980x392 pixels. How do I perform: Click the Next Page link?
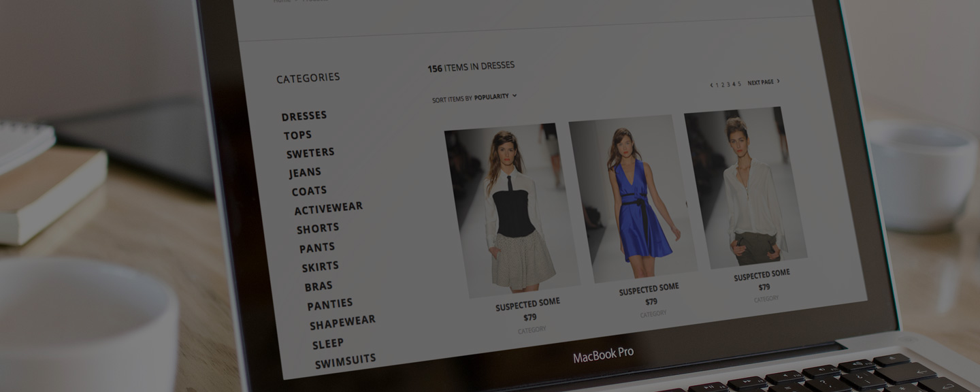(760, 82)
